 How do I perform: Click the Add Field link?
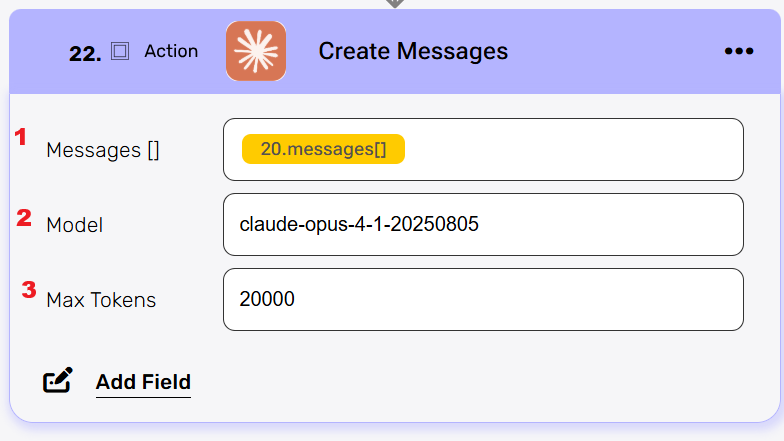(143, 381)
